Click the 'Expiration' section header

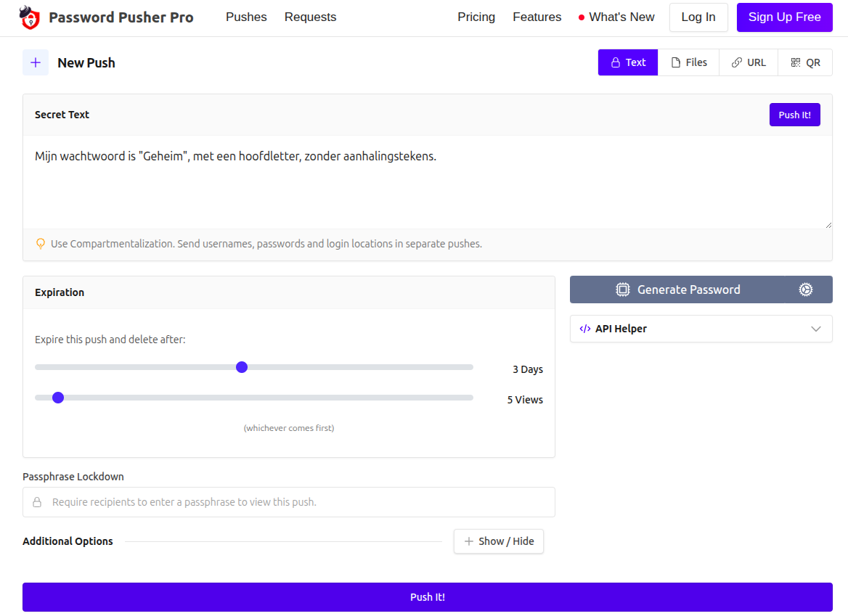click(60, 292)
